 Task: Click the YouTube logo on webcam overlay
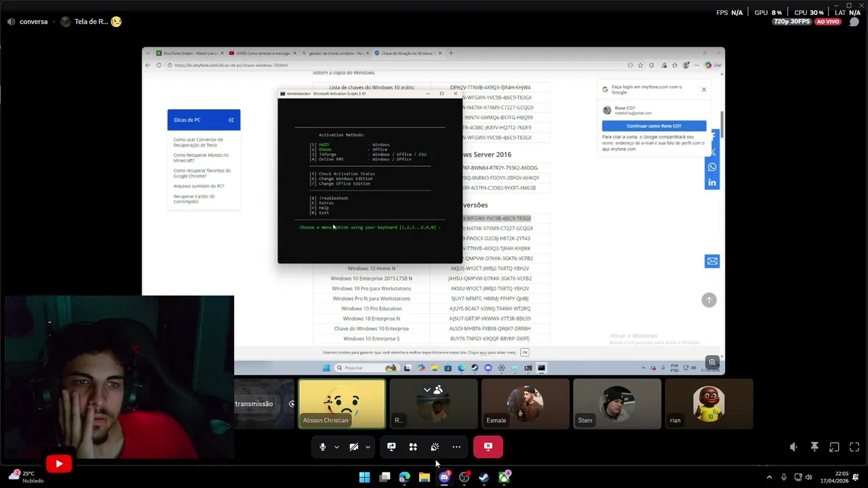point(59,464)
